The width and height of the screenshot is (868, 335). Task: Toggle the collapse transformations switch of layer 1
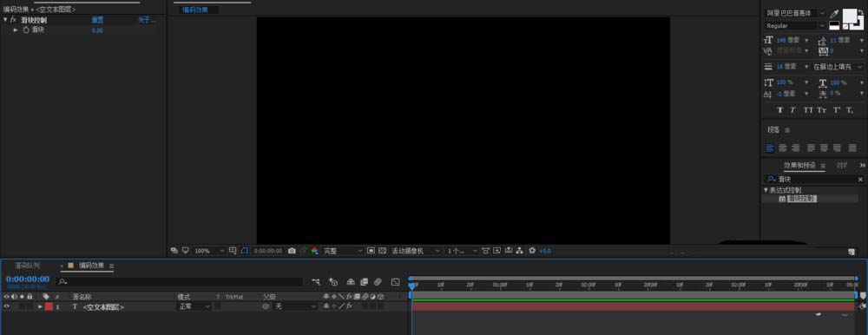click(x=334, y=306)
